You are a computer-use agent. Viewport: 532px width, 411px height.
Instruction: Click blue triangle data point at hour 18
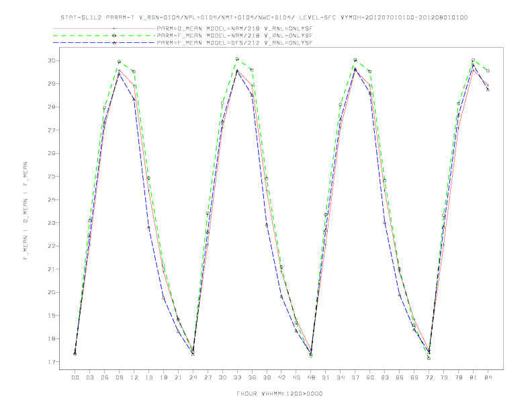pyautogui.click(x=163, y=298)
